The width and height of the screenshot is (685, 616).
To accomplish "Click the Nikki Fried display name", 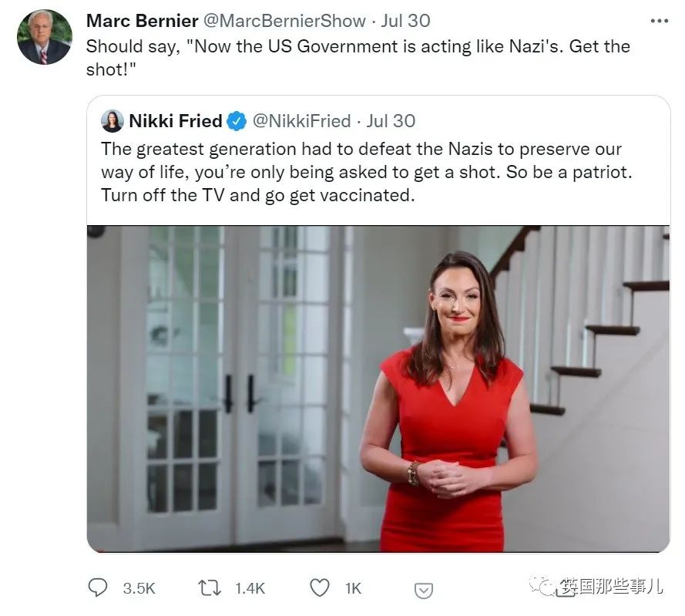I will 175,121.
